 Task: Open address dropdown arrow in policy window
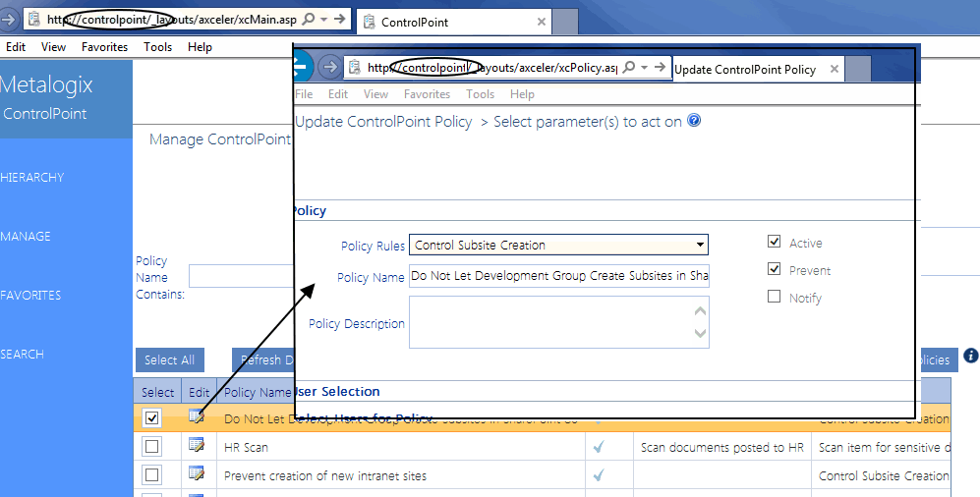coord(645,68)
